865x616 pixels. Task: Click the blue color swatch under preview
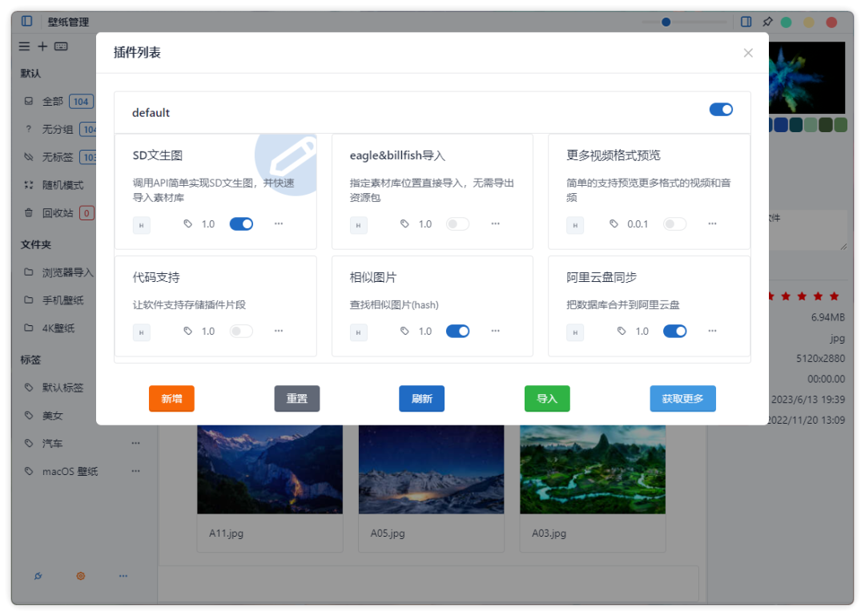coord(781,125)
